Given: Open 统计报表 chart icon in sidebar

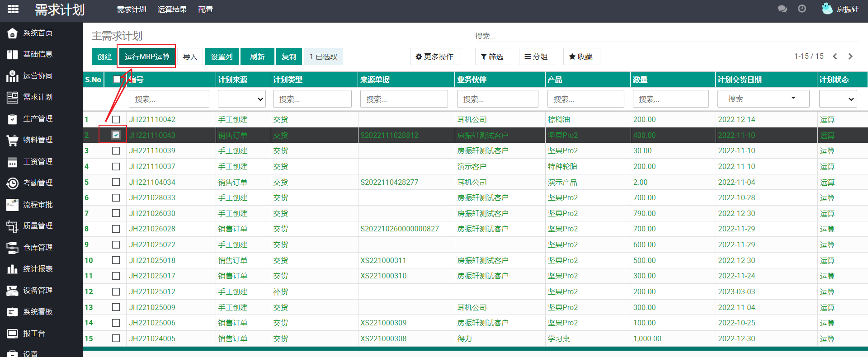Looking at the screenshot, I should (x=12, y=269).
